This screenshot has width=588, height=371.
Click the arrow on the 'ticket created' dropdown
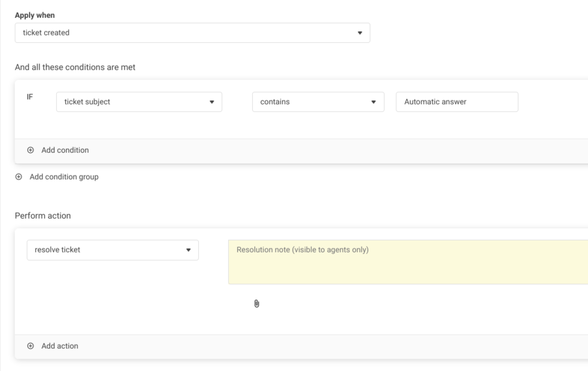point(359,33)
